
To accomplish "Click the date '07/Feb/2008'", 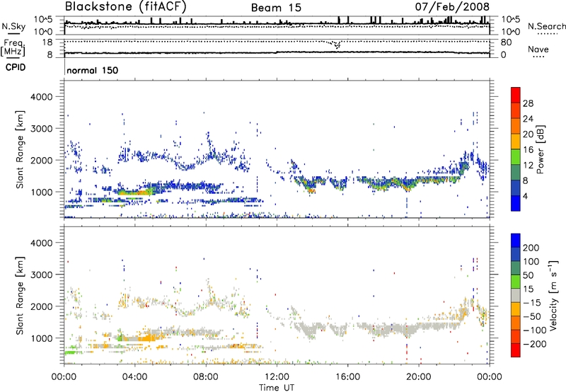I will pos(452,6).
